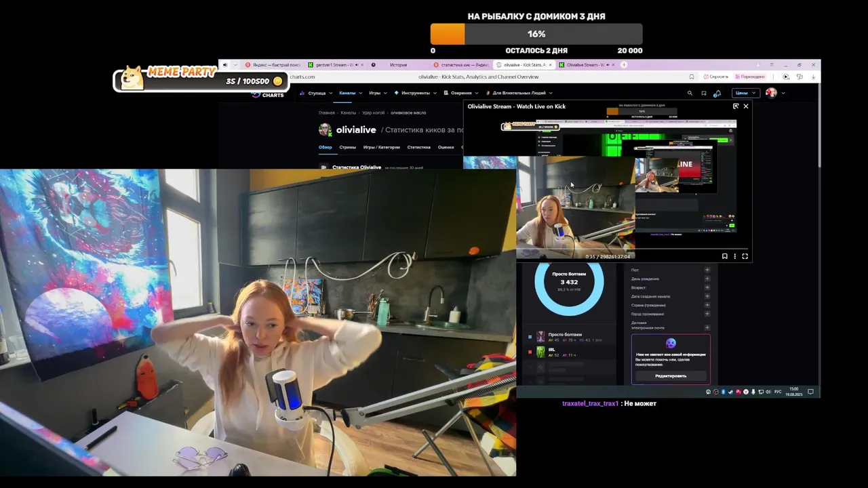The height and width of the screenshot is (488, 868).
Task: Select the olivialive - Kick Stats tab
Action: click(x=524, y=65)
